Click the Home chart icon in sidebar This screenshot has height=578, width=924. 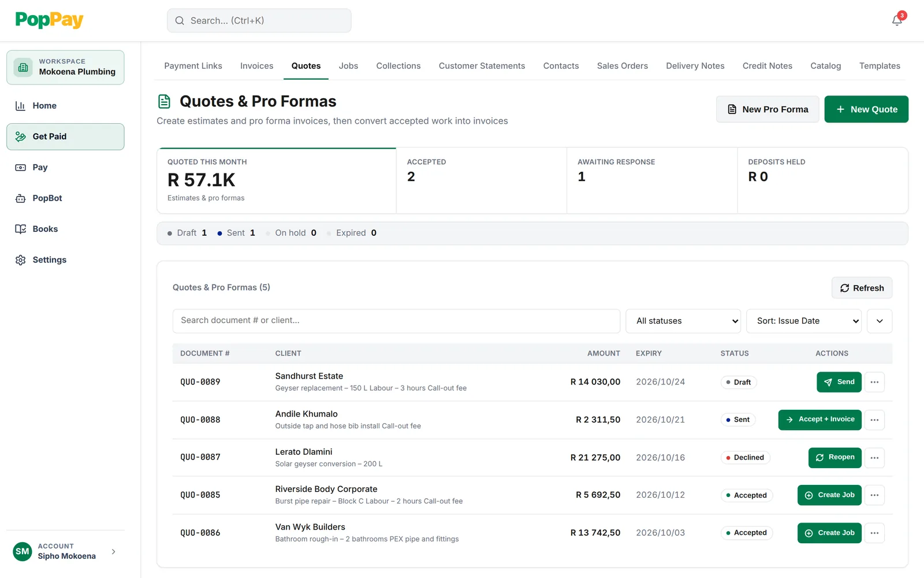pos(20,106)
